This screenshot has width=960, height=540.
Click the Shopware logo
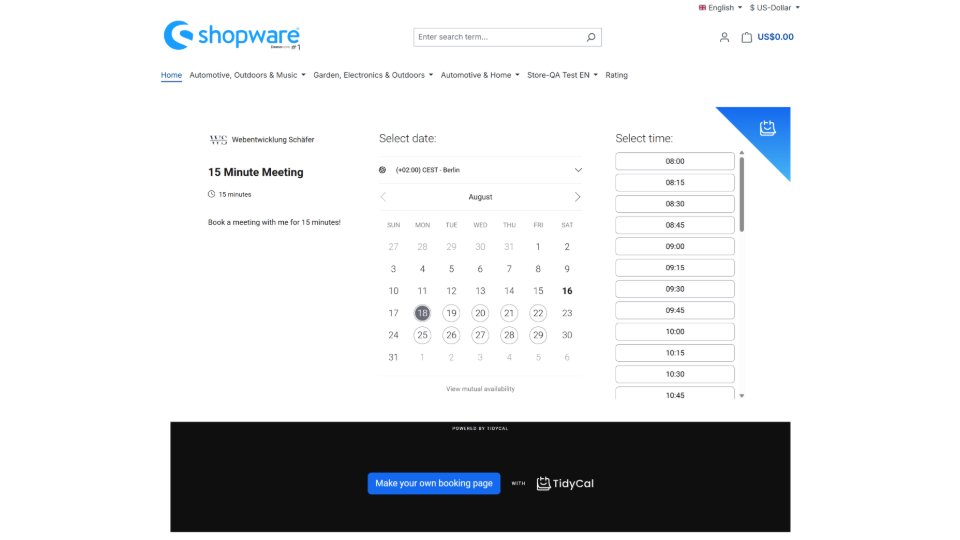click(x=232, y=36)
